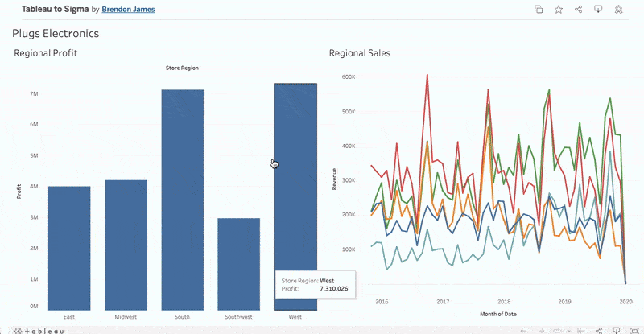The height and width of the screenshot is (334, 644).
Task: Select the West profit bar
Action: point(295,197)
